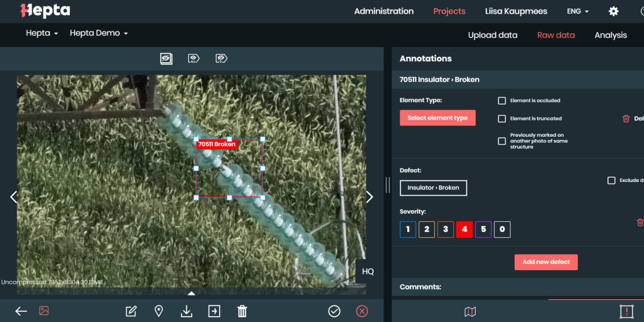644x322 pixels.
Task: Click the Select element type button
Action: (x=438, y=118)
